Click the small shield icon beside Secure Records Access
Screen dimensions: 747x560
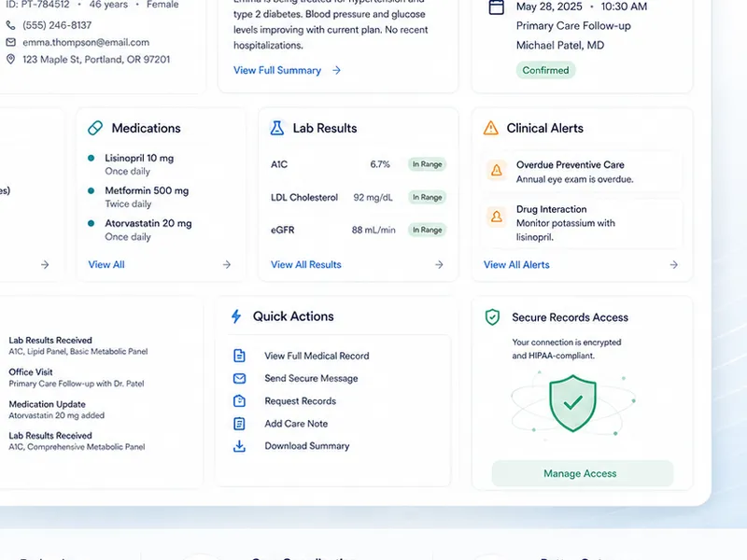(492, 317)
